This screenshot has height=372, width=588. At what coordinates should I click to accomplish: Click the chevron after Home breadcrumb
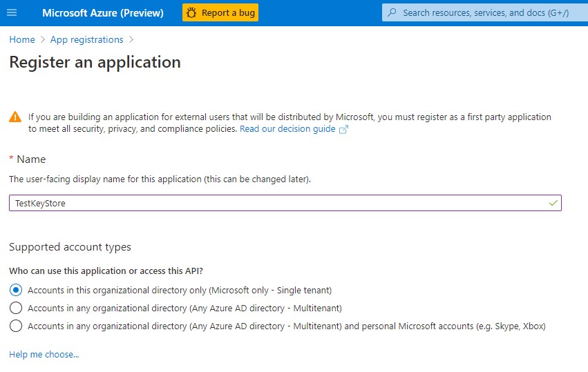[x=43, y=40]
